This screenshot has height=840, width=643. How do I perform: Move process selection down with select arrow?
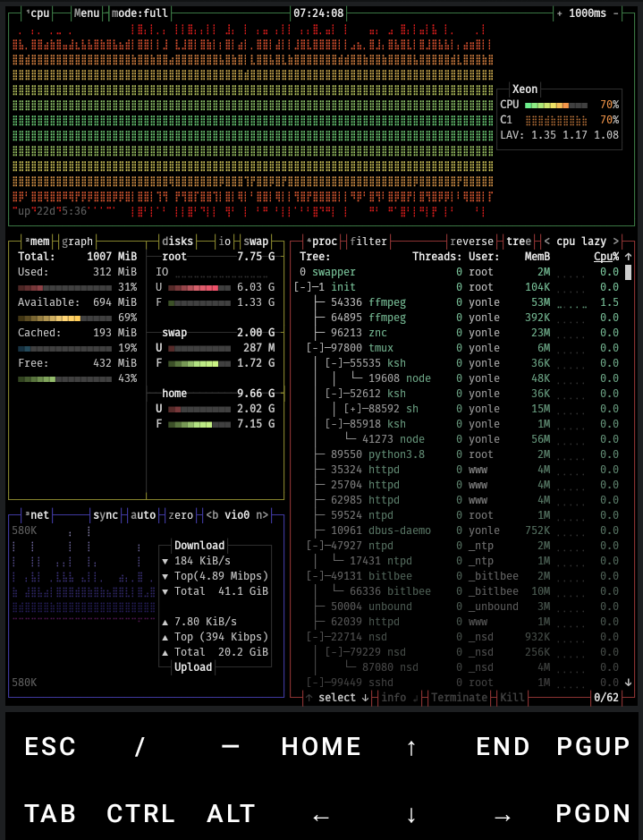click(x=365, y=698)
